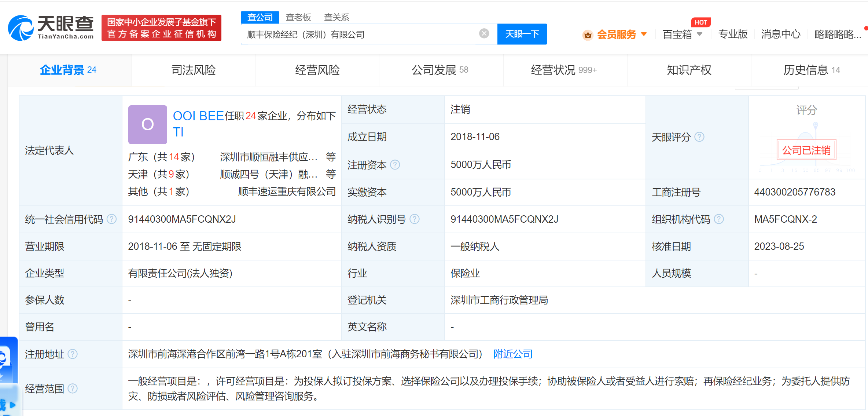Open the 司法风险 tab
The width and height of the screenshot is (868, 416).
(x=193, y=70)
